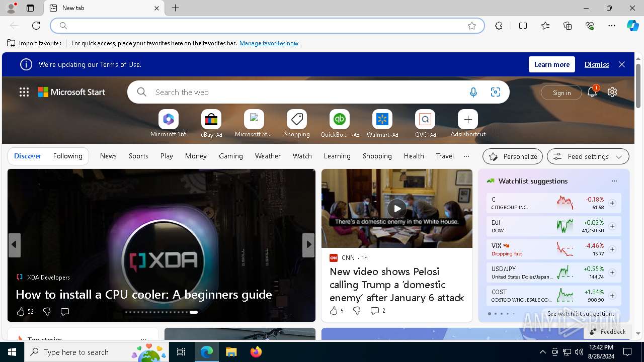Image resolution: width=644 pixels, height=362 pixels.
Task: Open the Weather category
Action: [x=268, y=156]
